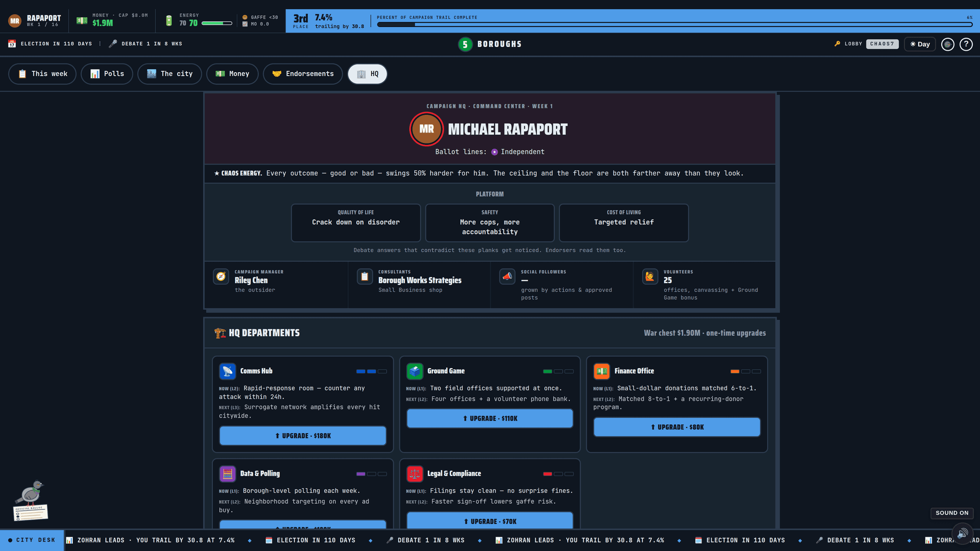Select the Safety platform card
The height and width of the screenshot is (551, 980).
click(x=490, y=223)
